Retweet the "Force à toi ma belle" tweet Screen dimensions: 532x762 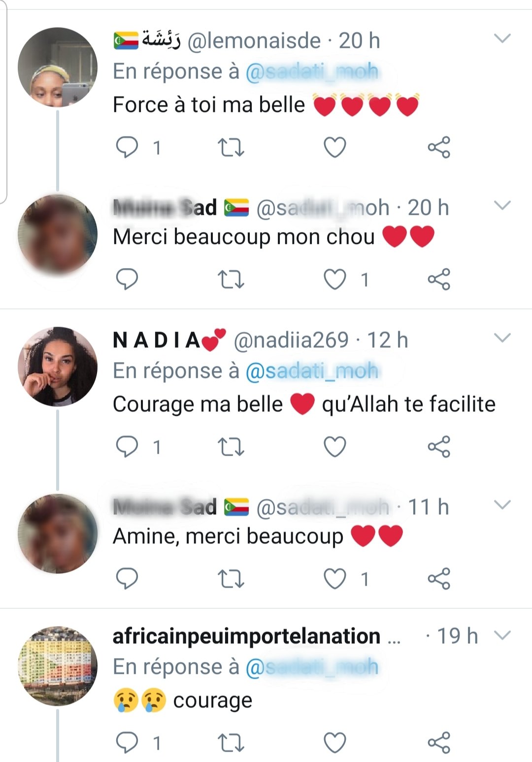pos(231,147)
